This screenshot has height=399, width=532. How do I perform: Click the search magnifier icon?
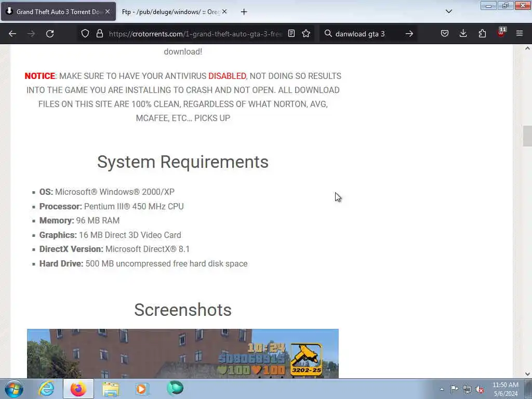click(x=328, y=34)
